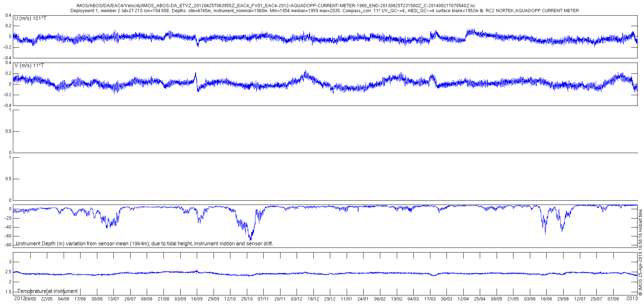Click the '21/08' date tick label
644x304 pixels.
pyautogui.click(x=164, y=299)
